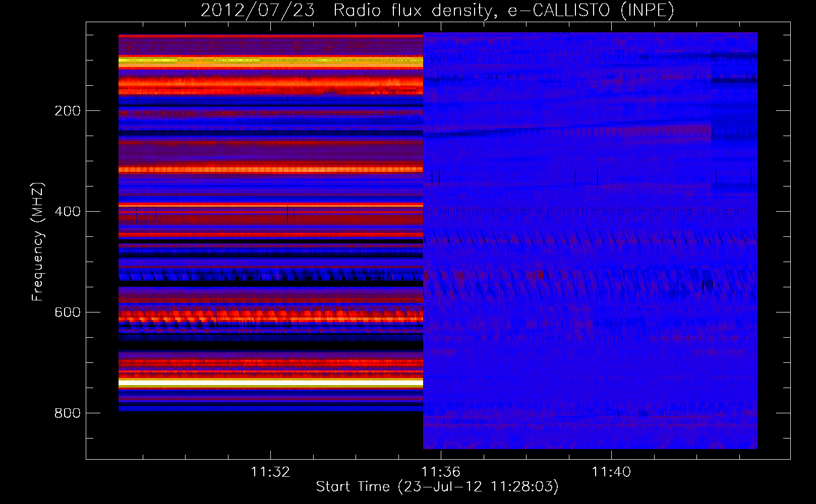The height and width of the screenshot is (504, 816).
Task: Click the '200' frequency tick label
Action: pyautogui.click(x=68, y=111)
